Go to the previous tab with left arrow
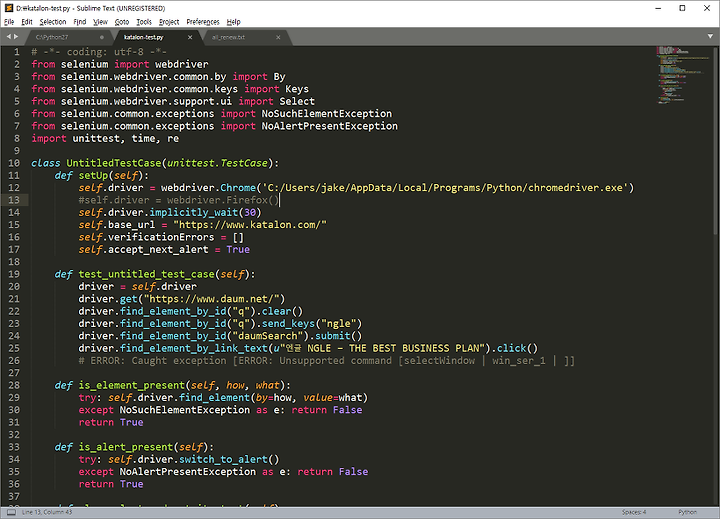Screen dimensions: 720x519 pos(8,36)
